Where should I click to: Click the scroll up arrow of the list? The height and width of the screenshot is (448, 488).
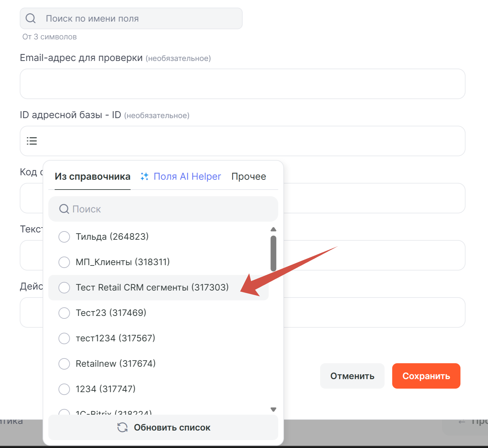(x=273, y=229)
